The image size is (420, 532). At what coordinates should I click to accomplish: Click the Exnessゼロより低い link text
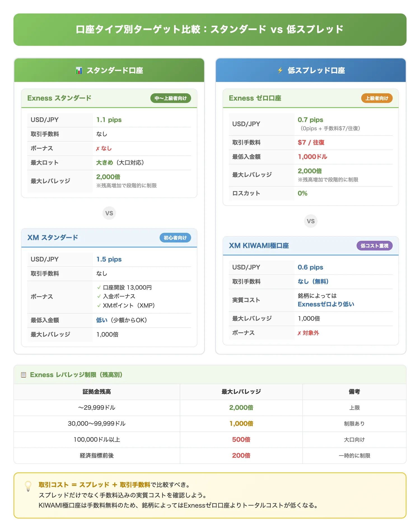[x=326, y=304]
